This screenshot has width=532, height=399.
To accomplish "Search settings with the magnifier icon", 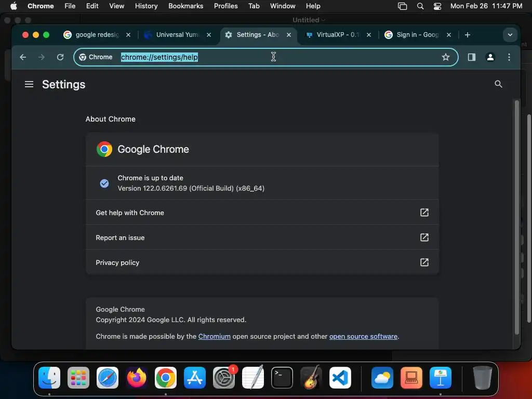I will tap(498, 84).
